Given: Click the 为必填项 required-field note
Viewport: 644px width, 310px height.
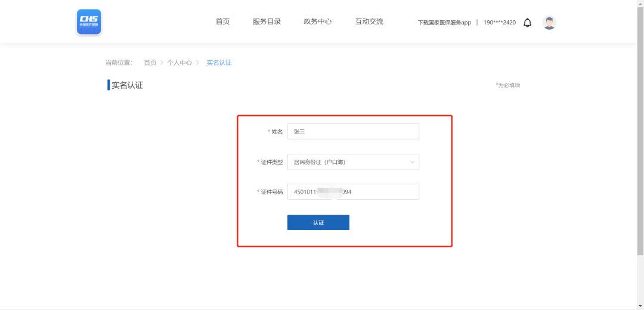Looking at the screenshot, I should click(509, 85).
